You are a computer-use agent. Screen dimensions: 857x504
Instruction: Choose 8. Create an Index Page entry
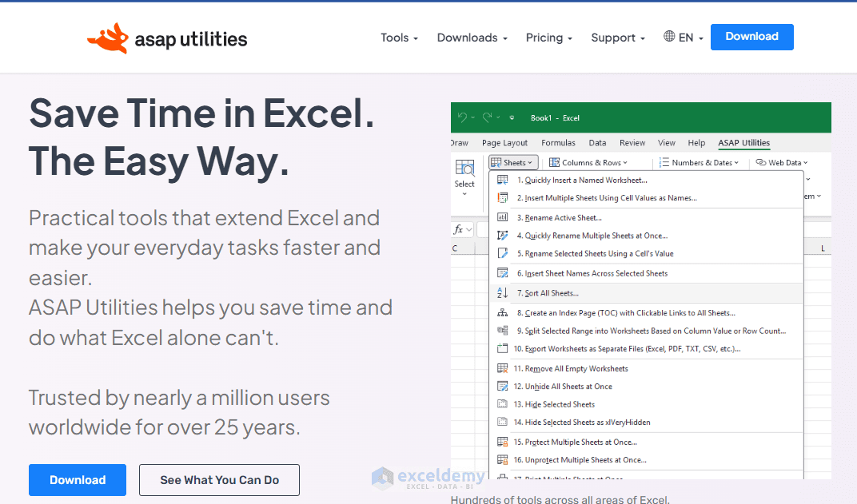coord(647,313)
